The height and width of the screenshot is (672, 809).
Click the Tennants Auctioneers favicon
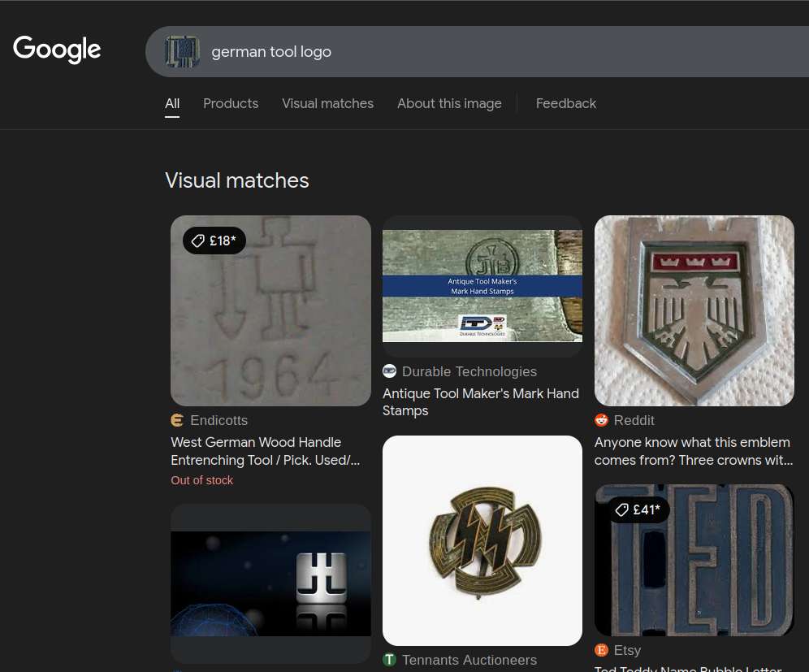pos(390,660)
